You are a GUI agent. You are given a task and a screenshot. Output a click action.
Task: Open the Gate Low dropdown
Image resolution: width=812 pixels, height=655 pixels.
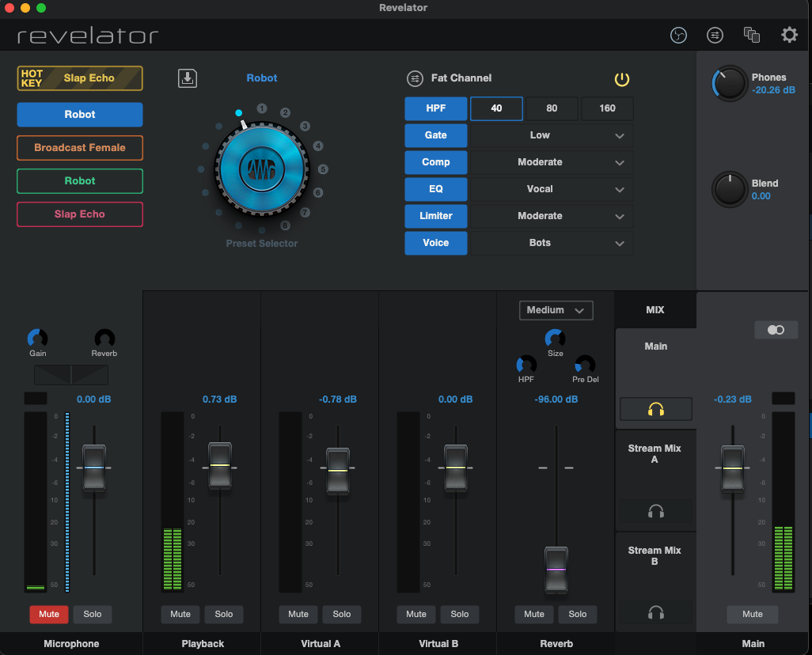pos(552,135)
